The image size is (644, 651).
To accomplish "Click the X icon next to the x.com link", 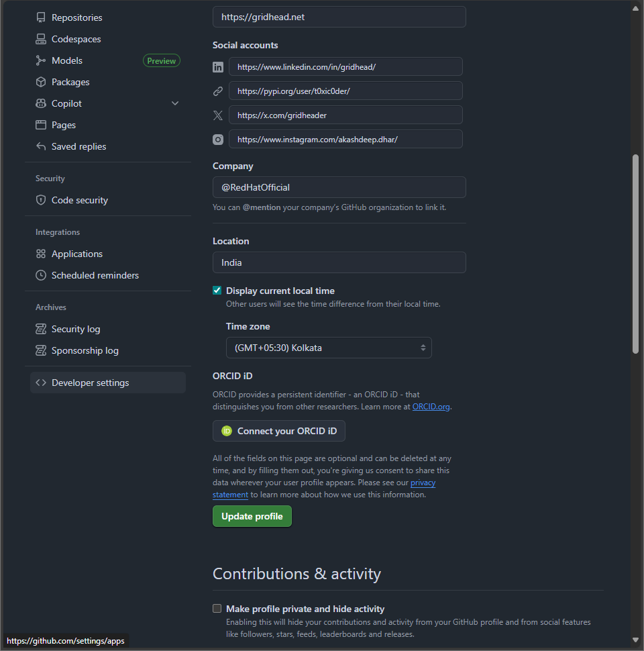I will tap(217, 115).
